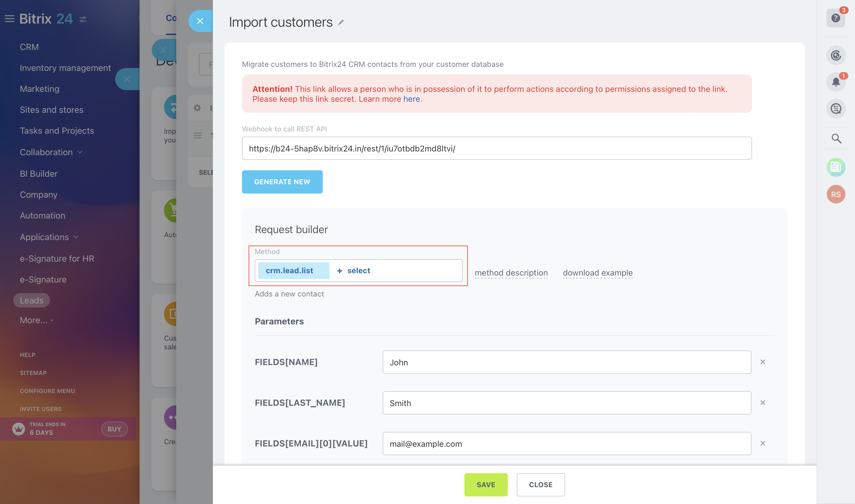This screenshot has height=504, width=855.
Task: Open Company section
Action: coord(38,195)
